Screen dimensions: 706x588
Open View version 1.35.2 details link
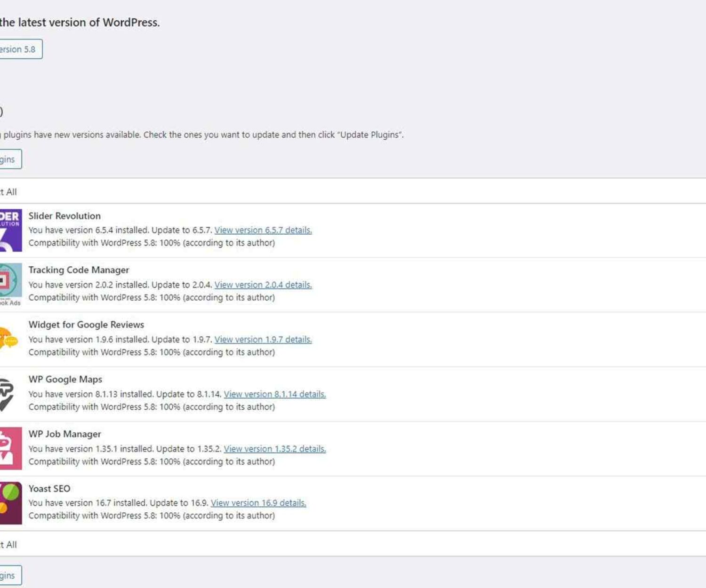[x=275, y=448]
